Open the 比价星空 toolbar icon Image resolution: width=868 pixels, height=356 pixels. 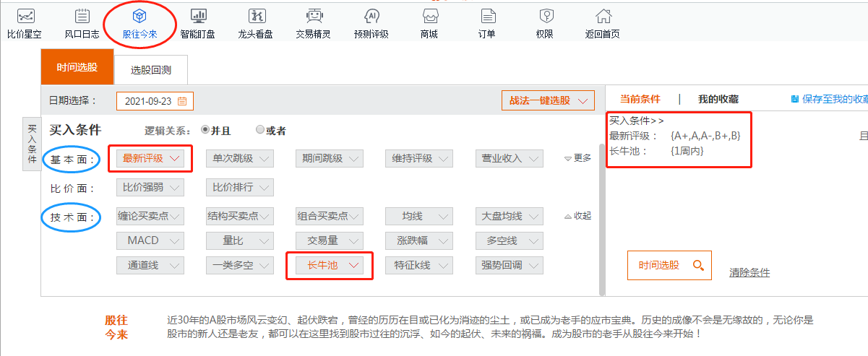pos(26,17)
